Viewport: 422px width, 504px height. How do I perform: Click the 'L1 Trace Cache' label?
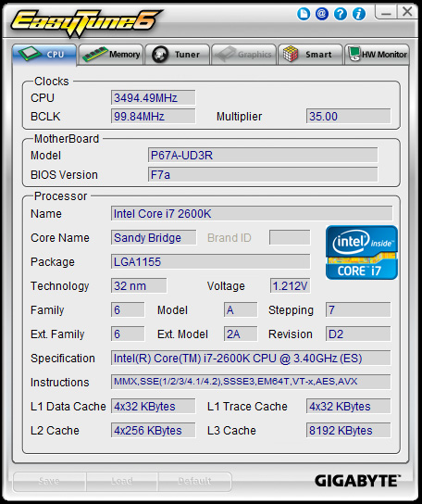pos(247,407)
